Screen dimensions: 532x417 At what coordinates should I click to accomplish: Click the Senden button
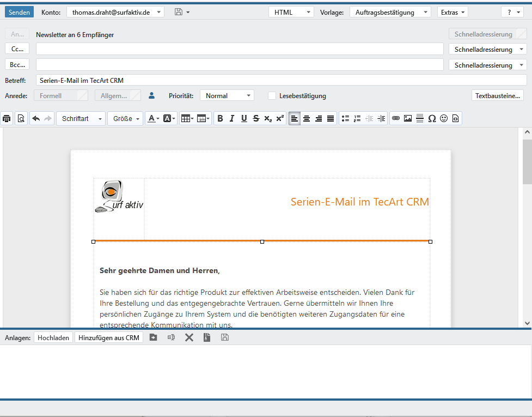coord(20,12)
